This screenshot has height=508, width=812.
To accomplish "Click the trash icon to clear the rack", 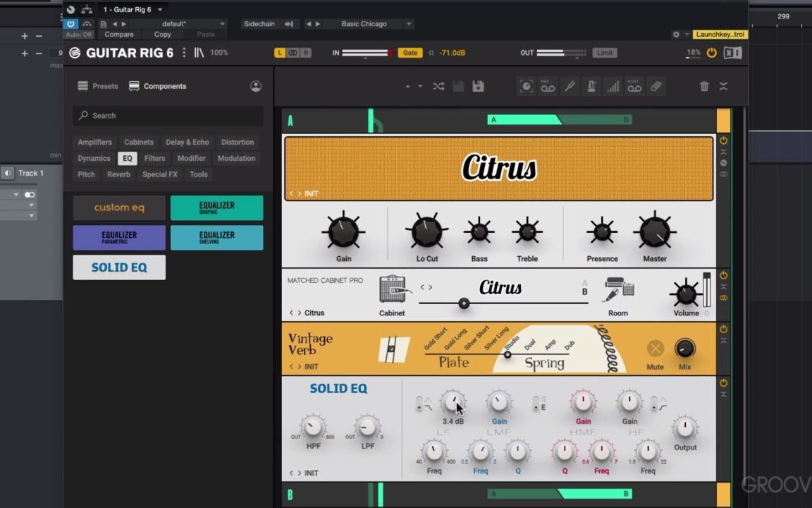I will (x=703, y=86).
